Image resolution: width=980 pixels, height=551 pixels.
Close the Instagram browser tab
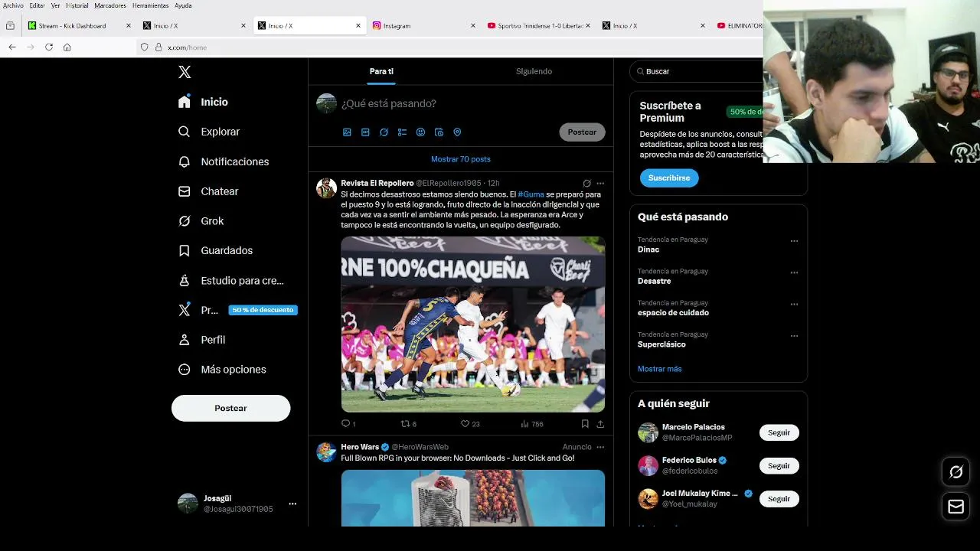pos(473,25)
